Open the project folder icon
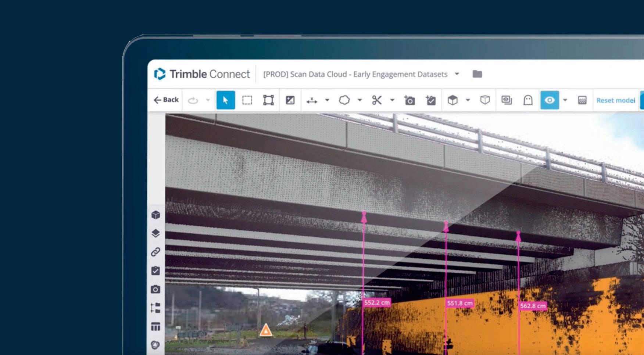 tap(477, 74)
